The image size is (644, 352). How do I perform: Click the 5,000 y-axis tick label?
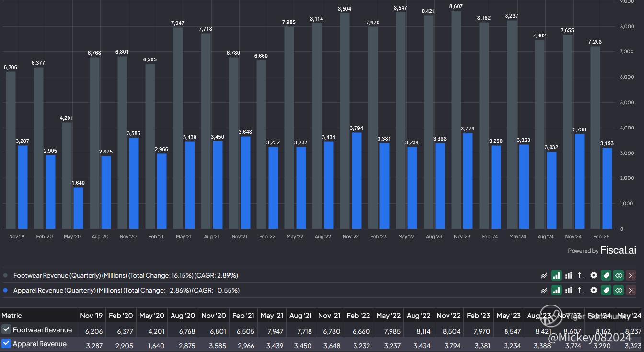coord(627,102)
